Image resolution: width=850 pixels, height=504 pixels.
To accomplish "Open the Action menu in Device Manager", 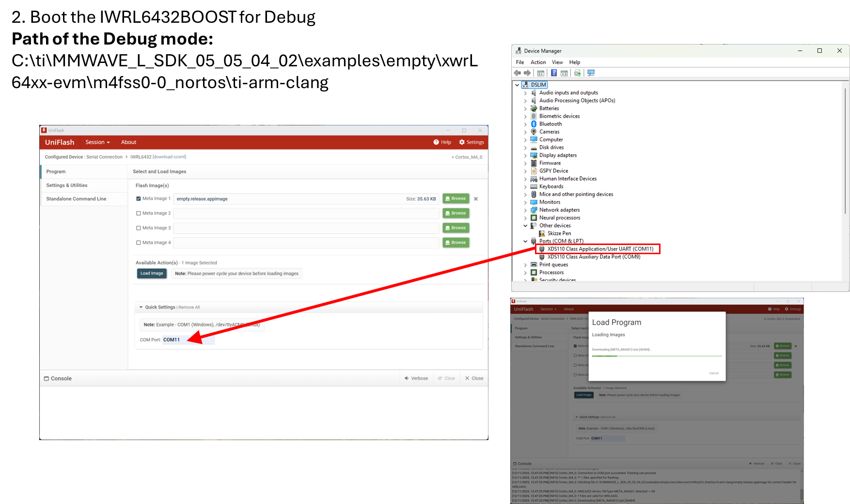I will click(x=538, y=62).
